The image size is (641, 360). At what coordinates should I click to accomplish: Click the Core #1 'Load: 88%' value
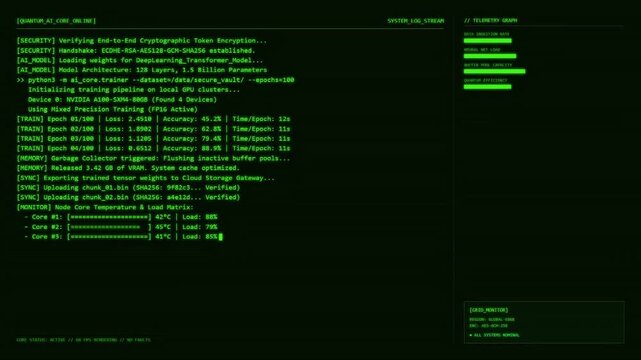pyautogui.click(x=199, y=217)
